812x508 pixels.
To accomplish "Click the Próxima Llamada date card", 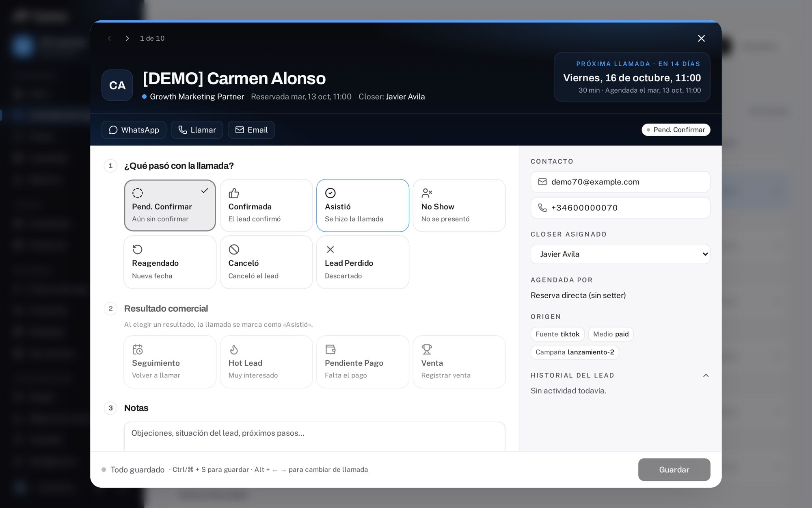I will coord(632,77).
